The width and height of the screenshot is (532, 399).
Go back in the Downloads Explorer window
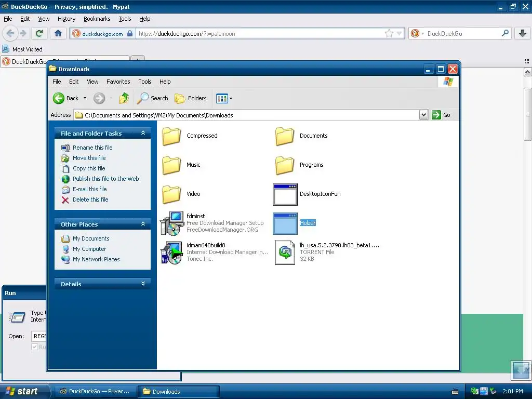click(66, 98)
